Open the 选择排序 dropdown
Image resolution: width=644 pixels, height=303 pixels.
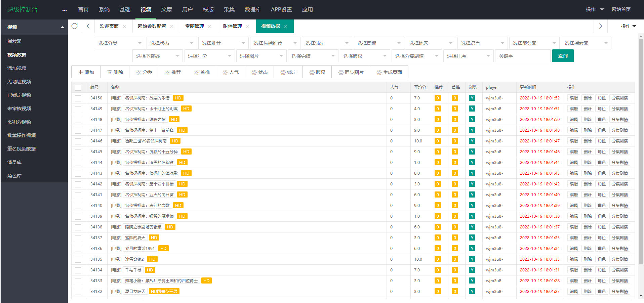tap(469, 56)
